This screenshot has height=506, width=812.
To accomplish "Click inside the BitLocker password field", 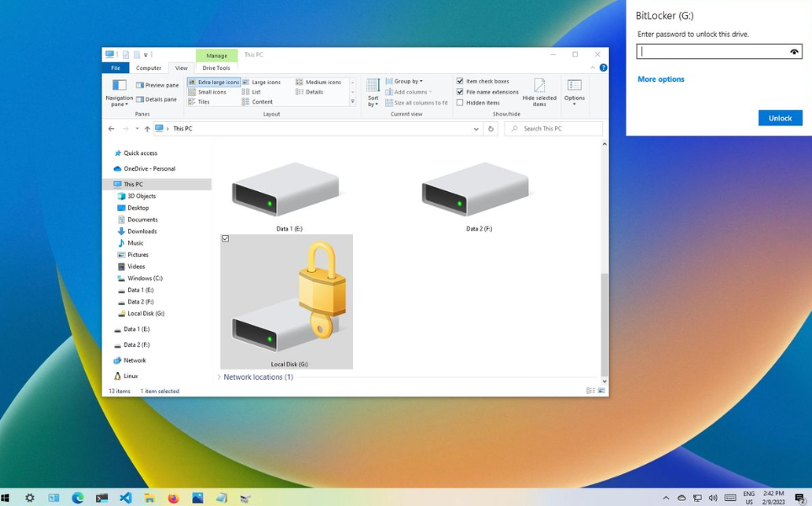I will pos(716,51).
